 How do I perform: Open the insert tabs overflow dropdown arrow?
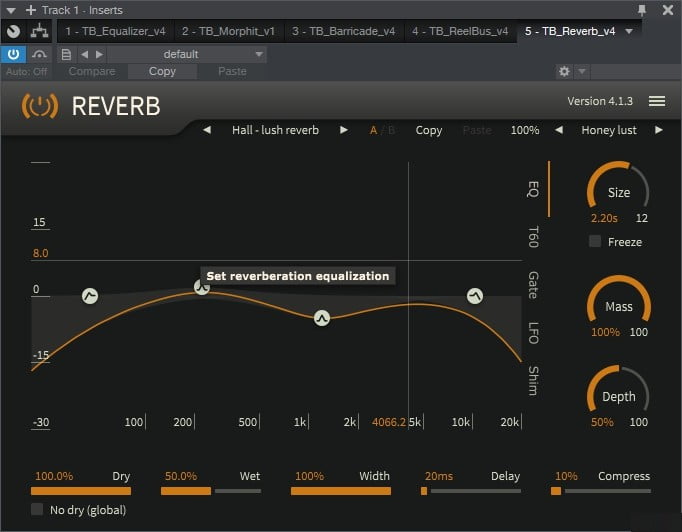point(629,31)
